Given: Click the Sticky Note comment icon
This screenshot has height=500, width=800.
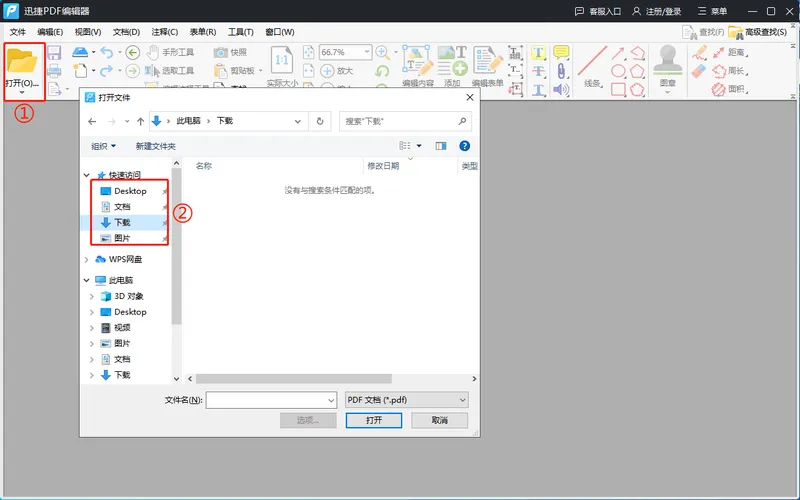Looking at the screenshot, I should [561, 52].
